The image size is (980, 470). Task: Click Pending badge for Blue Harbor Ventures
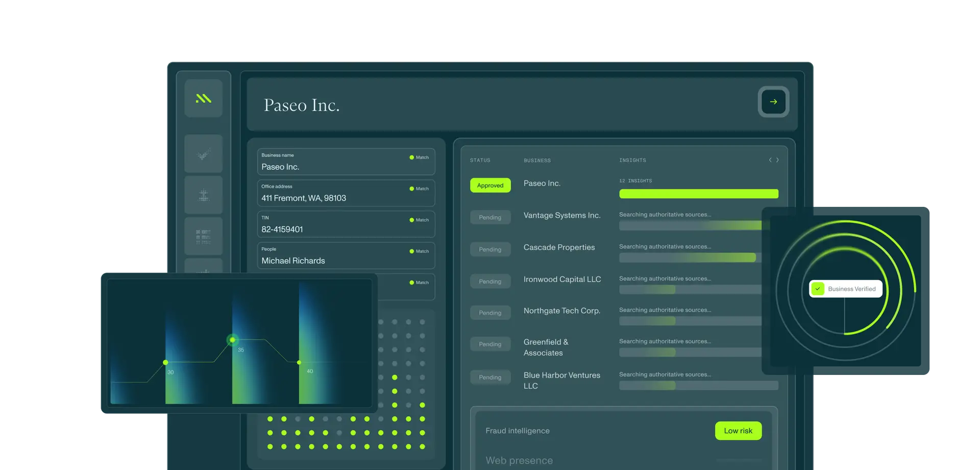490,378
